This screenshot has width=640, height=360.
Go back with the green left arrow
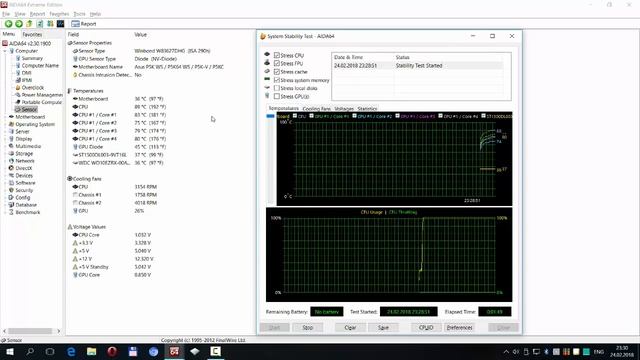(x=8, y=24)
